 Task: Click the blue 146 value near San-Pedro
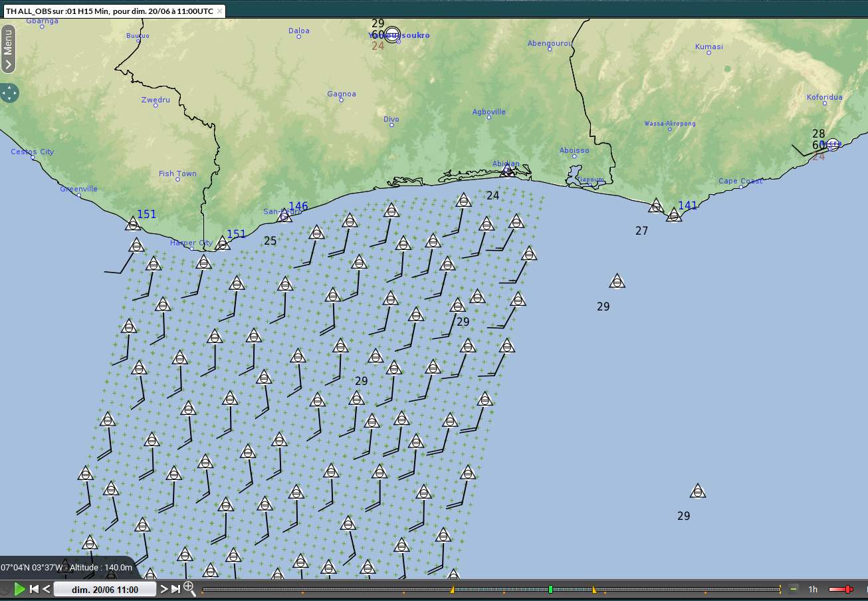pyautogui.click(x=298, y=207)
